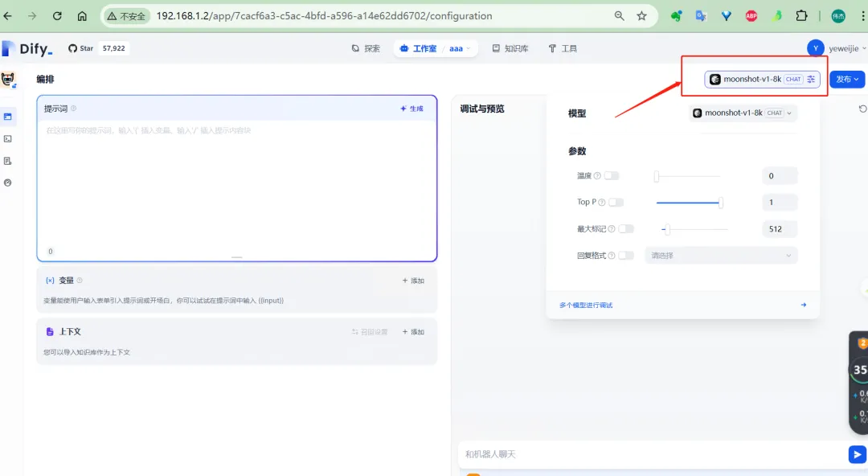The image size is (868, 476).
Task: Click the orchestrate icon in left sidebar
Action: pyautogui.click(x=8, y=117)
